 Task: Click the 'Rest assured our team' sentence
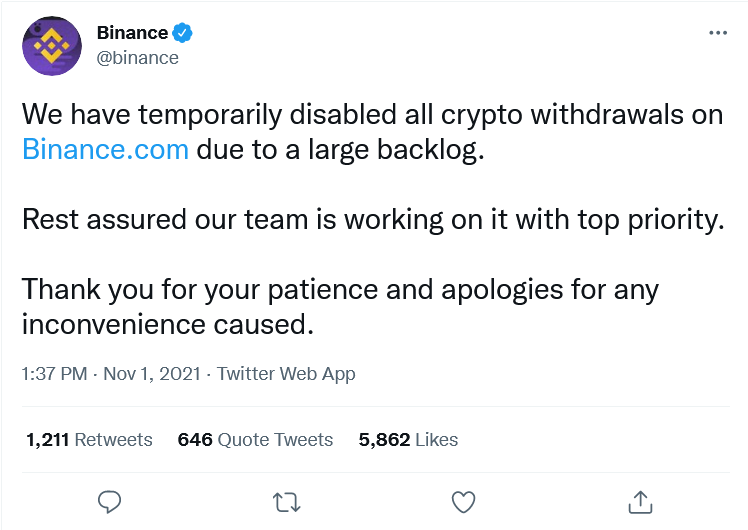coord(374,220)
